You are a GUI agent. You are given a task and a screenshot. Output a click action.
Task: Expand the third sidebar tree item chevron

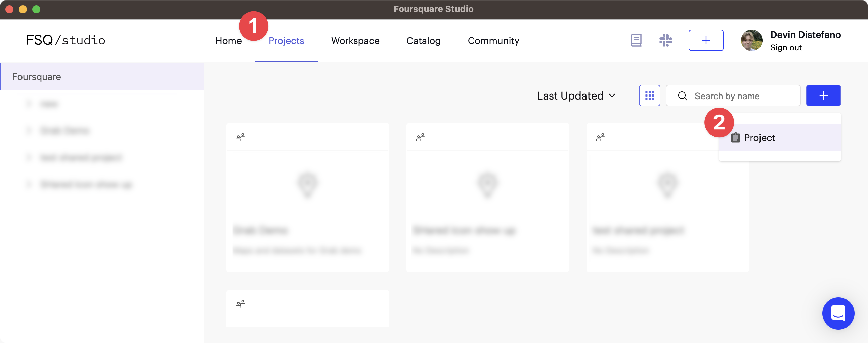coord(29,157)
